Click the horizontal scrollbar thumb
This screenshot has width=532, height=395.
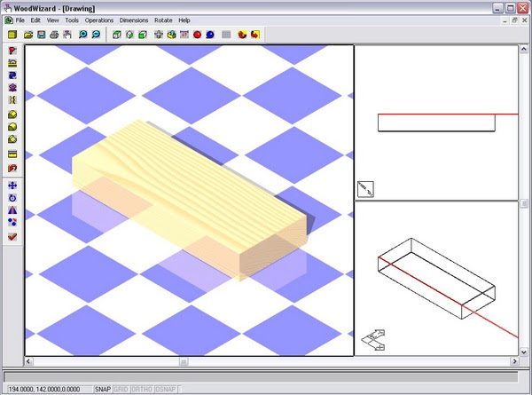(x=184, y=361)
